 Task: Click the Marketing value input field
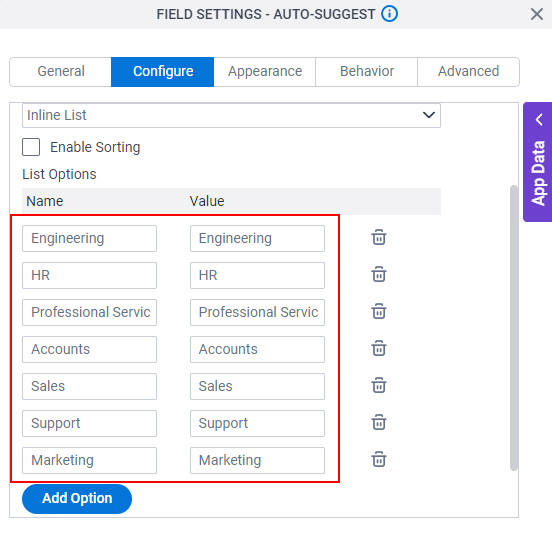click(257, 460)
